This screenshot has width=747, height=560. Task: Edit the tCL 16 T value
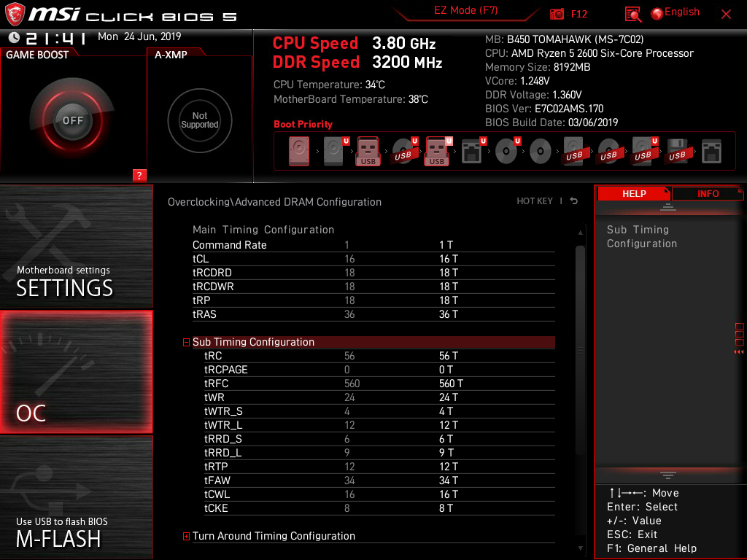[x=449, y=259]
